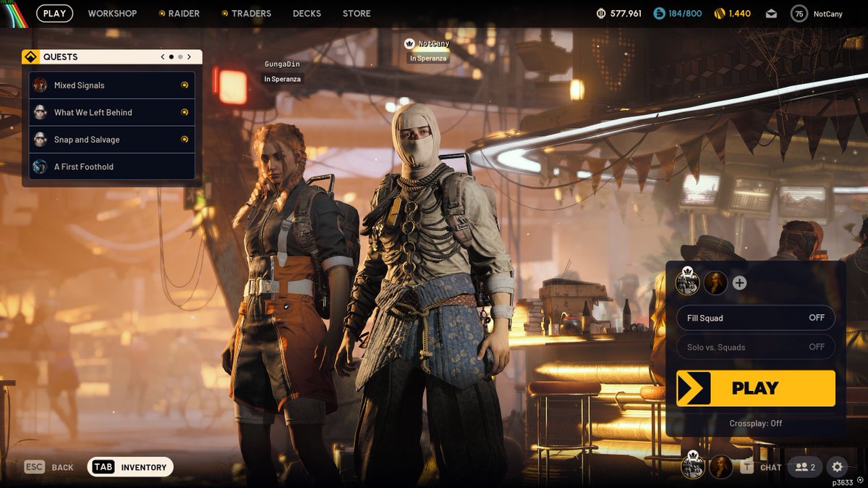
Task: Open CHAT label in bottom bar
Action: (770, 468)
